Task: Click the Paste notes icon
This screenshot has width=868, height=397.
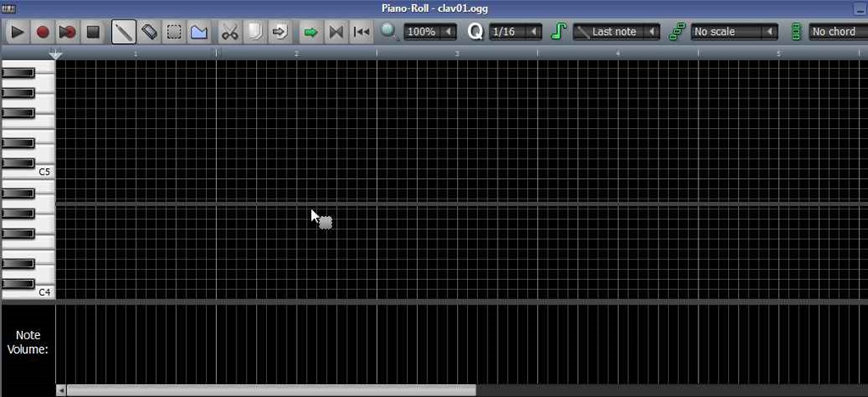Action: click(x=279, y=32)
